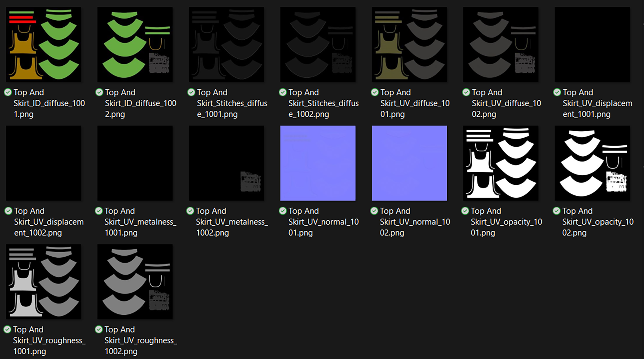Screen dimensions: 644x359
Task: Click file name Skirt_UV_metalness_1002.png
Action: tap(232, 222)
